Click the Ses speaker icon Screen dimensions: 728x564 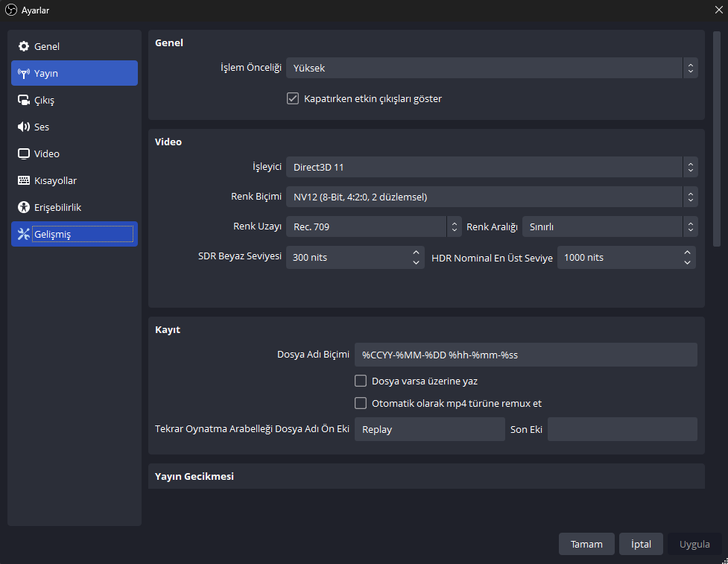24,127
